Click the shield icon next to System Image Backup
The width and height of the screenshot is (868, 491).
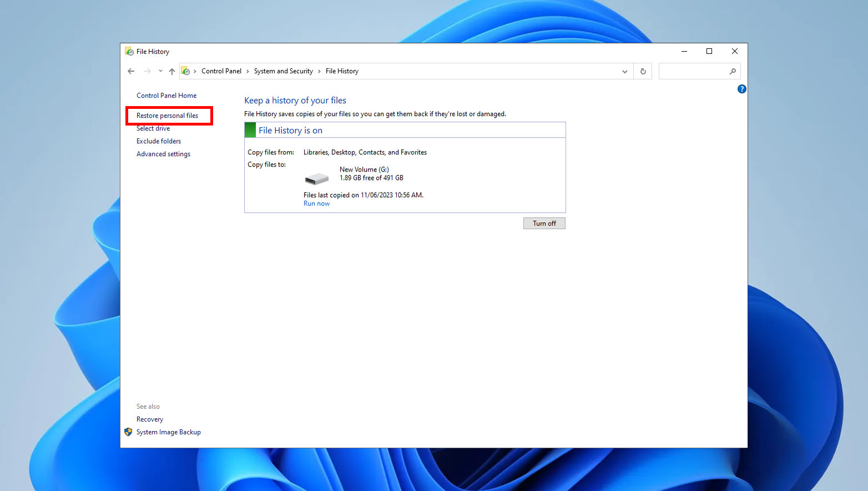coord(128,432)
